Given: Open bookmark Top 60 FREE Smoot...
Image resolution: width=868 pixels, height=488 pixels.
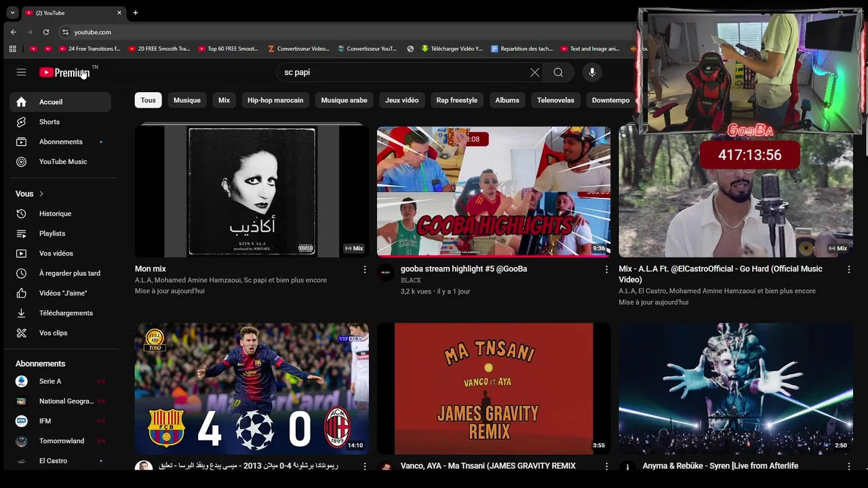Looking at the screenshot, I should 229,49.
